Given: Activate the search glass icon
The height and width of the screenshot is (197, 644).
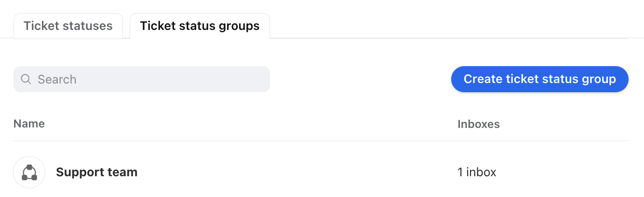Looking at the screenshot, I should click(26, 79).
